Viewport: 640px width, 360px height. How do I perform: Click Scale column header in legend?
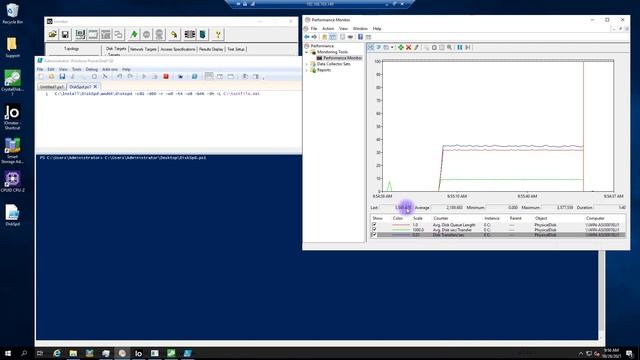coord(418,218)
